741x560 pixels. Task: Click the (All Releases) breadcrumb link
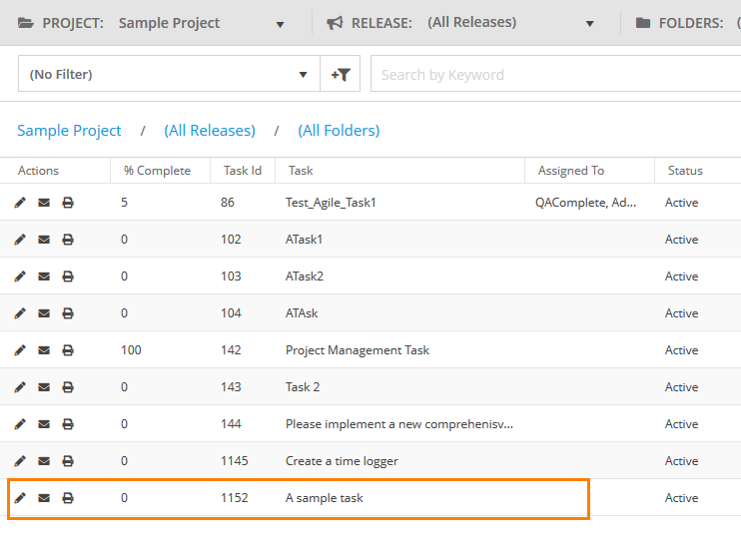click(210, 131)
